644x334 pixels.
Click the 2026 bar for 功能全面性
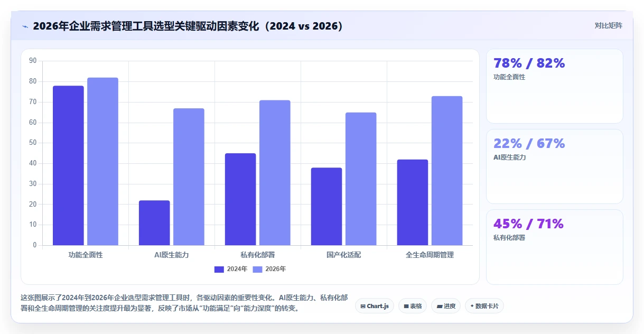[x=102, y=161]
